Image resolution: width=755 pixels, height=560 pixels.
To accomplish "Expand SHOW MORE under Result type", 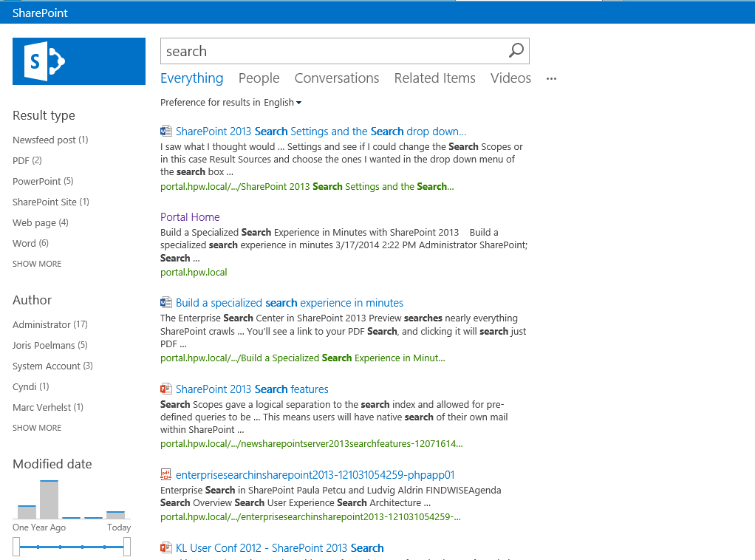I will (36, 263).
